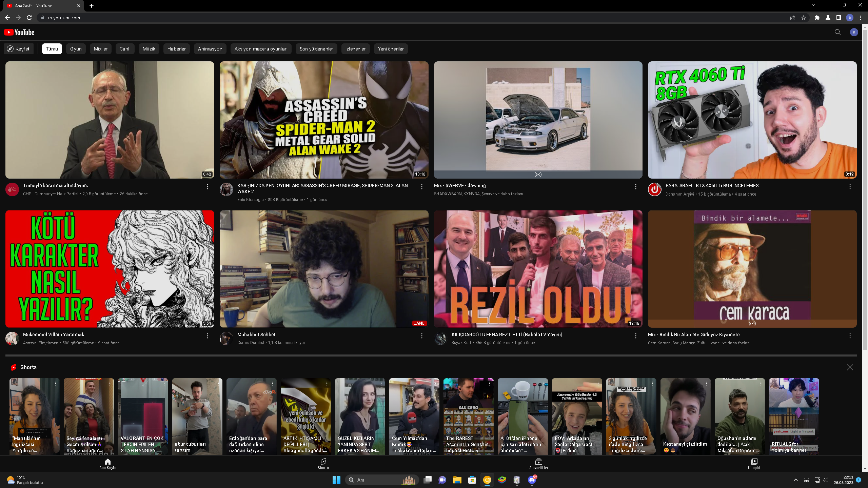Screen dimensions: 868x488
Task: Open the Tümüyle karartma altındayım title
Action: pos(56,185)
